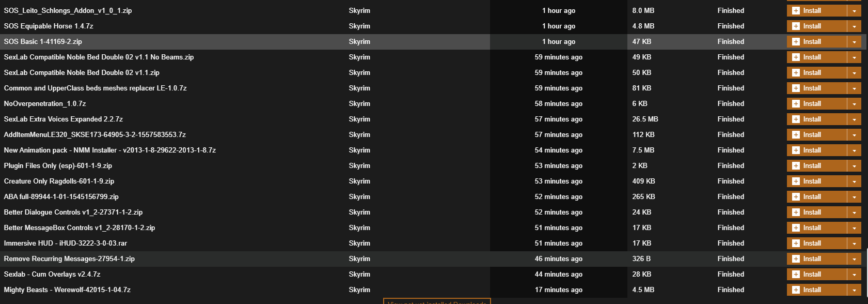
Task: Expand action dropdown for Common and UpperClass beds
Action: 854,88
